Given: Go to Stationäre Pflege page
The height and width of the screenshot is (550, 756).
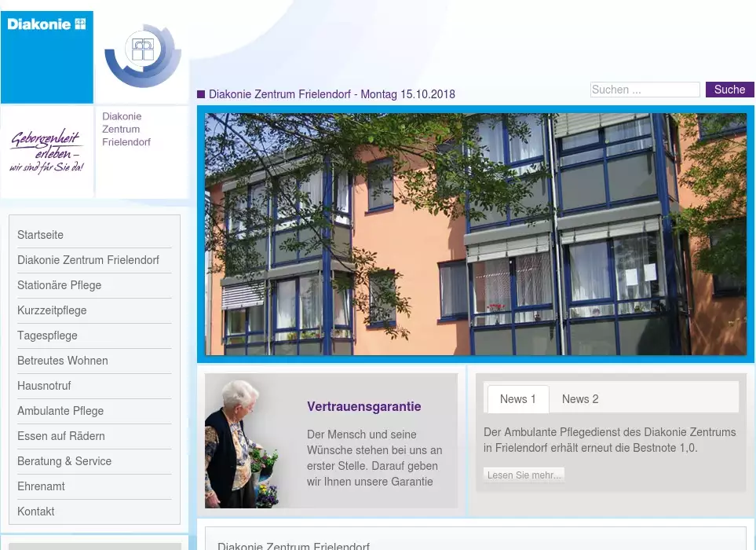Looking at the screenshot, I should [x=60, y=285].
